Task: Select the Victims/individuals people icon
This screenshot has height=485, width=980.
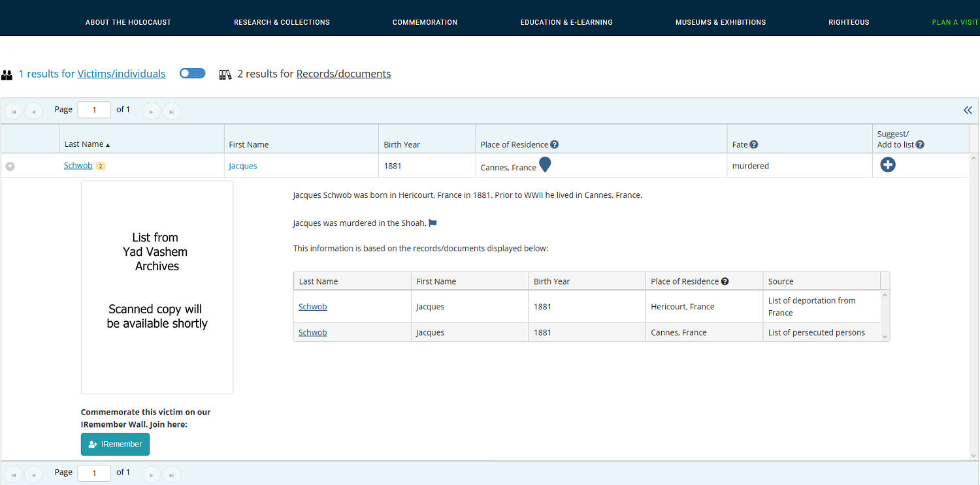Action: (x=7, y=74)
